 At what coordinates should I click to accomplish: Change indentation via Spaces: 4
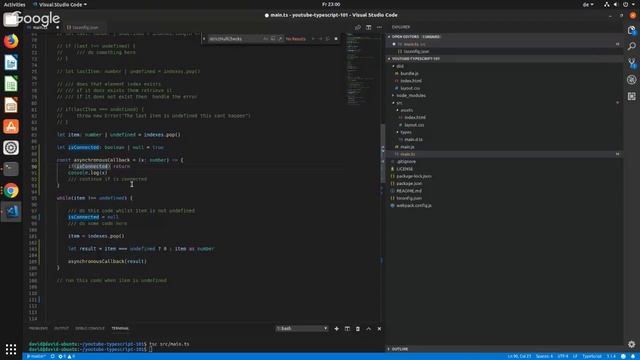pyautogui.click(x=544, y=356)
